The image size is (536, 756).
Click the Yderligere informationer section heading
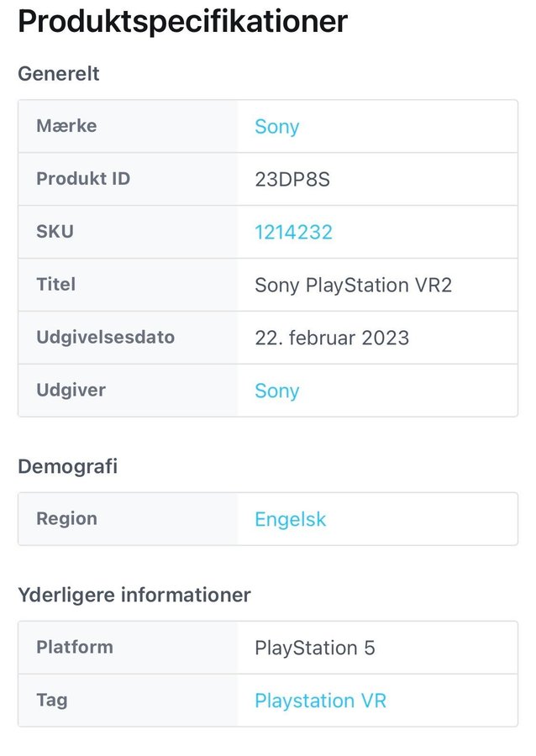134,596
